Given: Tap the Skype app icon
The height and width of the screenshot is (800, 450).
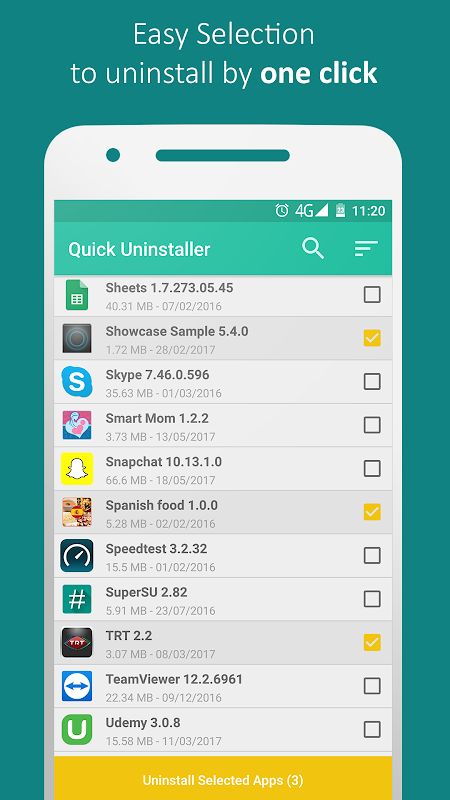Looking at the screenshot, I should (77, 382).
